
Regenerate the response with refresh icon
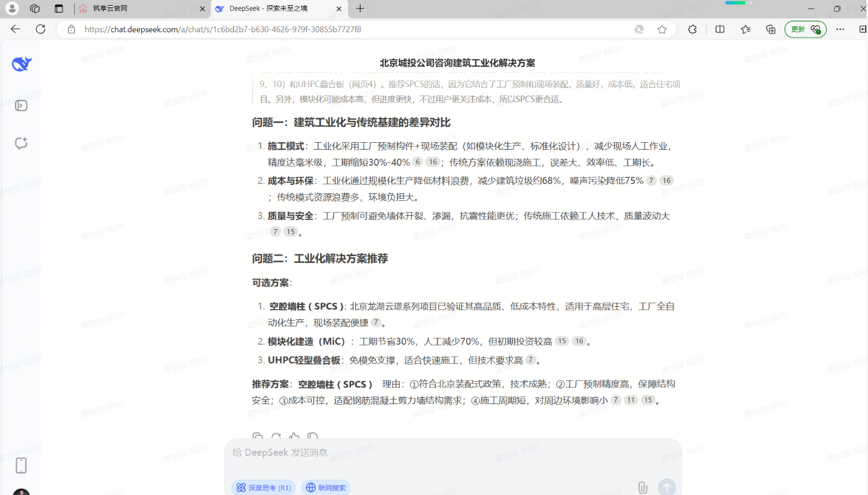point(276,436)
